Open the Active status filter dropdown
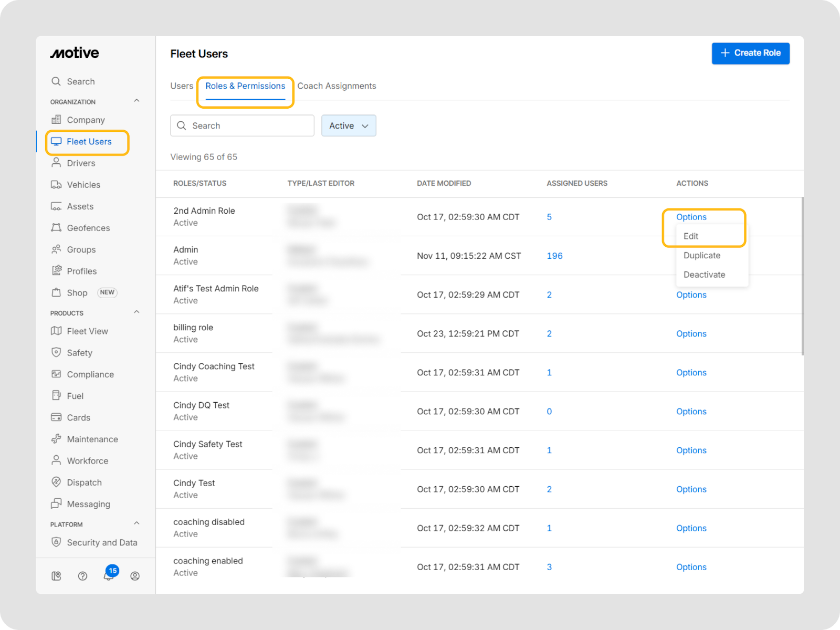 [349, 126]
